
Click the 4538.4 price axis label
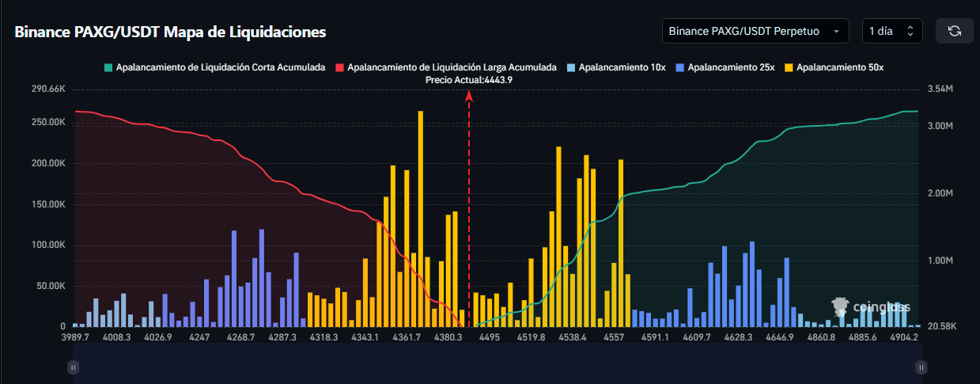[x=573, y=337]
